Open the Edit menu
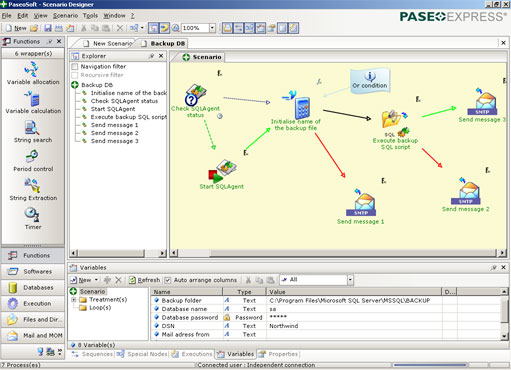Viewport: 511px width, 370px height. click(23, 16)
